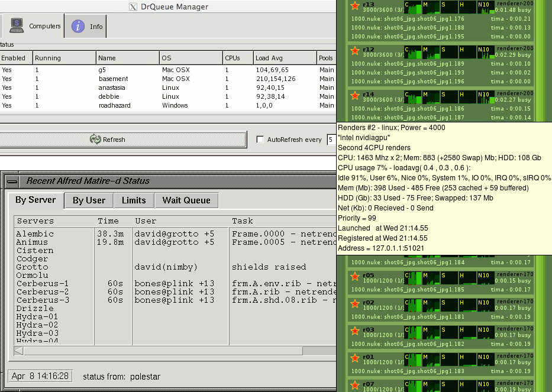
Task: Sort by the Load Avg column header
Action: coord(284,58)
